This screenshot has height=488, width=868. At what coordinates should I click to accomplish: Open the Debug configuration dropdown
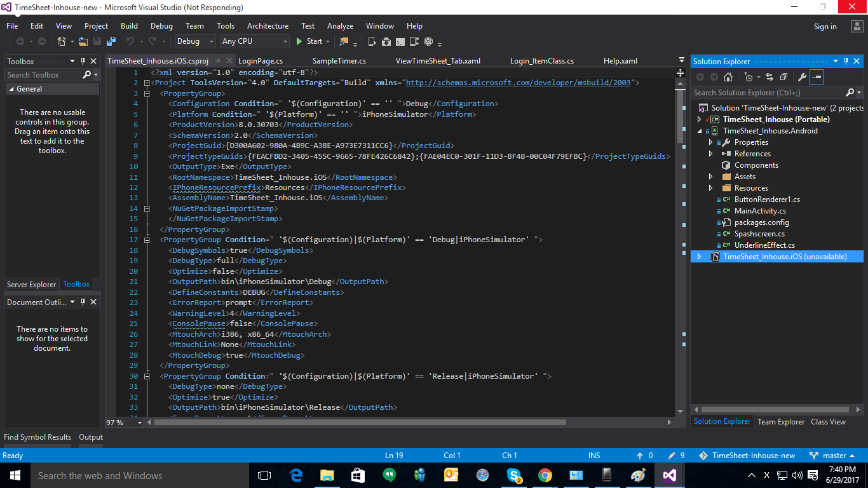[x=196, y=41]
